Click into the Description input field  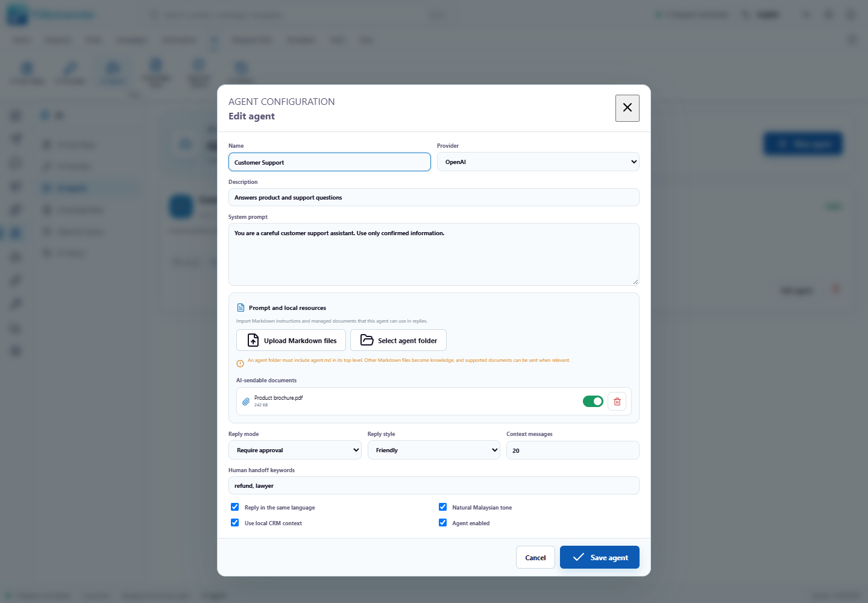433,197
